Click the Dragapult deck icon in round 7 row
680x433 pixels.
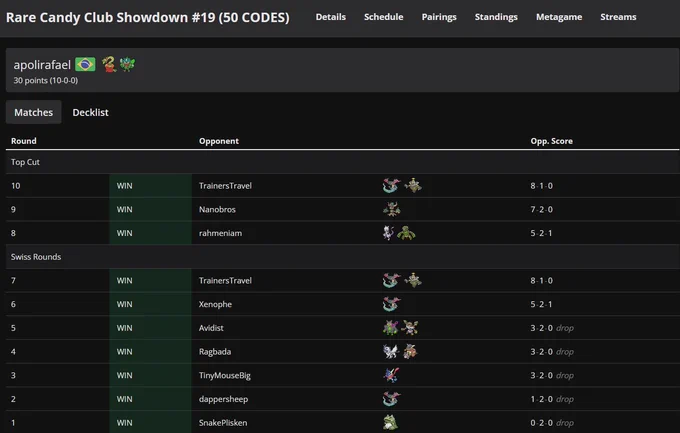tap(391, 280)
